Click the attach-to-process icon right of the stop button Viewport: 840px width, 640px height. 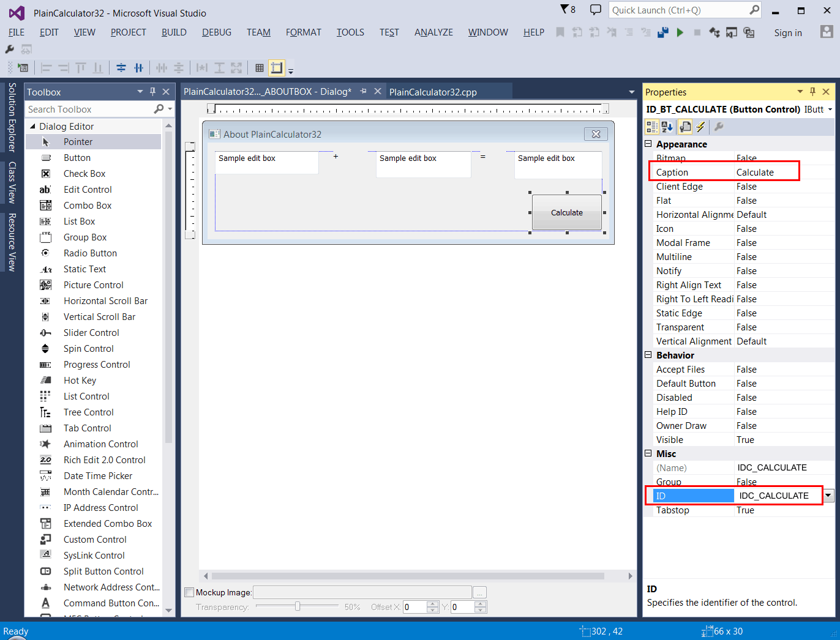(714, 32)
